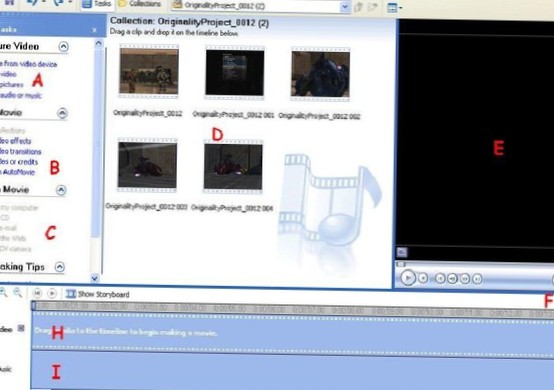Click the Import pictures link
Viewport: 554px width, 390px height.
point(12,85)
